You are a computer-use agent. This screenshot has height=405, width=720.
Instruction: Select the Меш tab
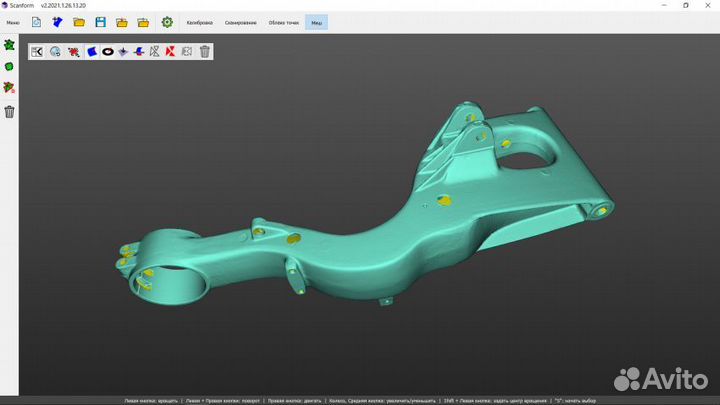click(x=316, y=22)
